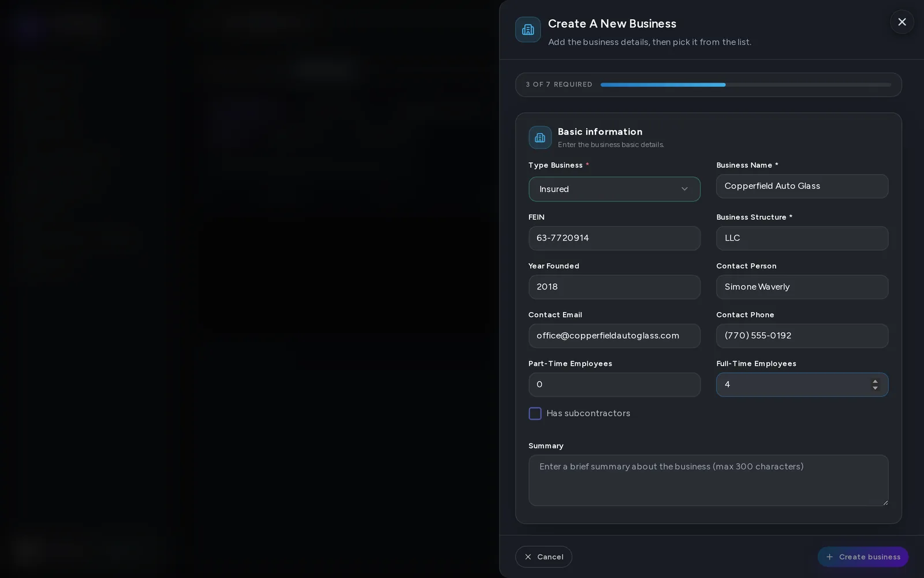Click into the FEIN input field
Viewport: 924px width, 578px height.
614,238
